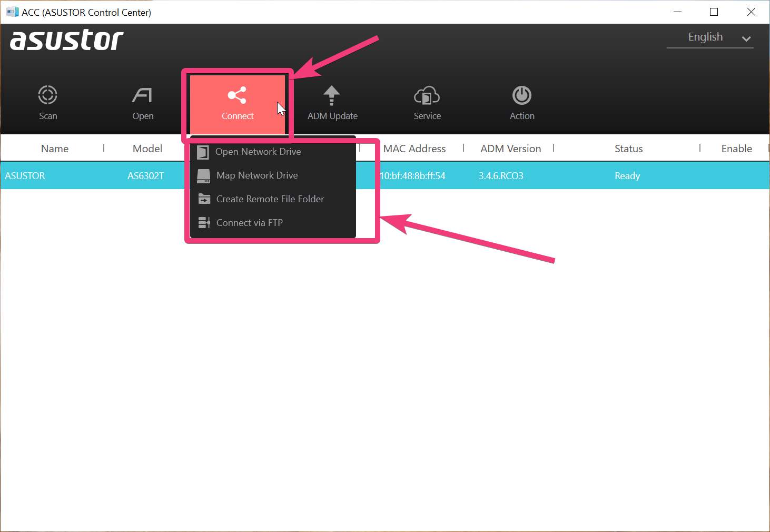Viewport: 770px width, 532px height.
Task: Select Map Network Drive menu entry
Action: point(273,175)
